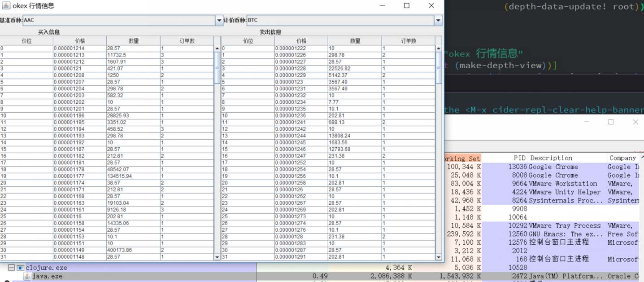
Task: Click (make-depth-view) in Emacs code
Action: click(504, 66)
